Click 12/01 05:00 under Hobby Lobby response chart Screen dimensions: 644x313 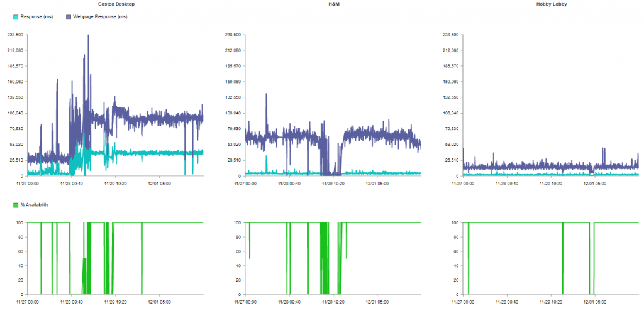(595, 184)
